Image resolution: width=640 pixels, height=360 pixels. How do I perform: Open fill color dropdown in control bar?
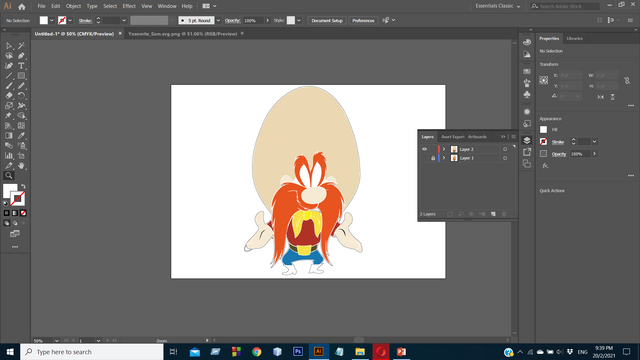click(51, 20)
